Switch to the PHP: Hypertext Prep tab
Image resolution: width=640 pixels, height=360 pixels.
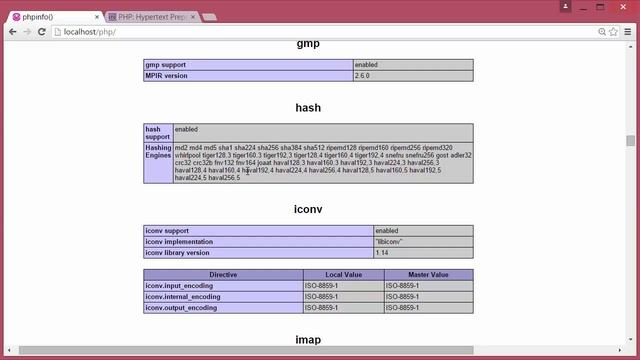click(x=152, y=17)
